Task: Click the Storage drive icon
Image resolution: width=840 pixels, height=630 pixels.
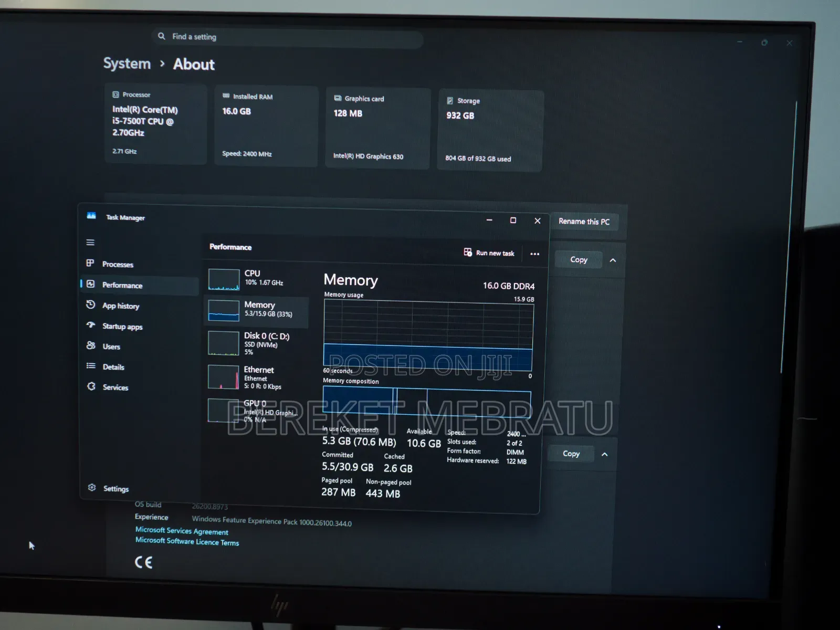Action: click(x=450, y=100)
